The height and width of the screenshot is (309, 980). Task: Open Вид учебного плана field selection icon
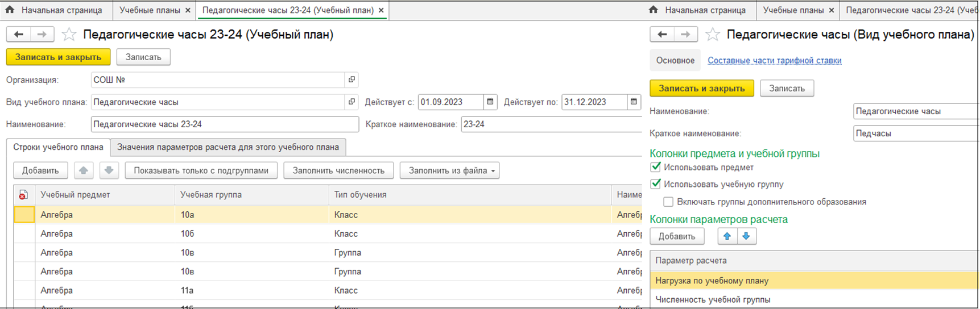click(x=352, y=102)
